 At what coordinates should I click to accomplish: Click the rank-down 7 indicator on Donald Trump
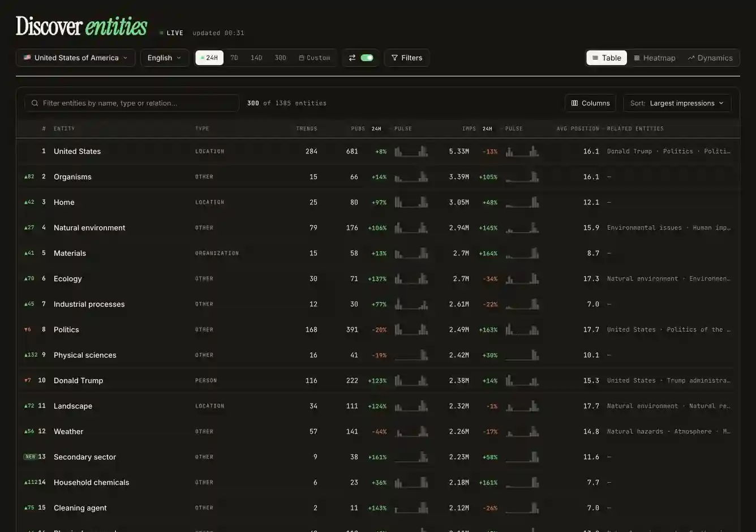coord(28,380)
